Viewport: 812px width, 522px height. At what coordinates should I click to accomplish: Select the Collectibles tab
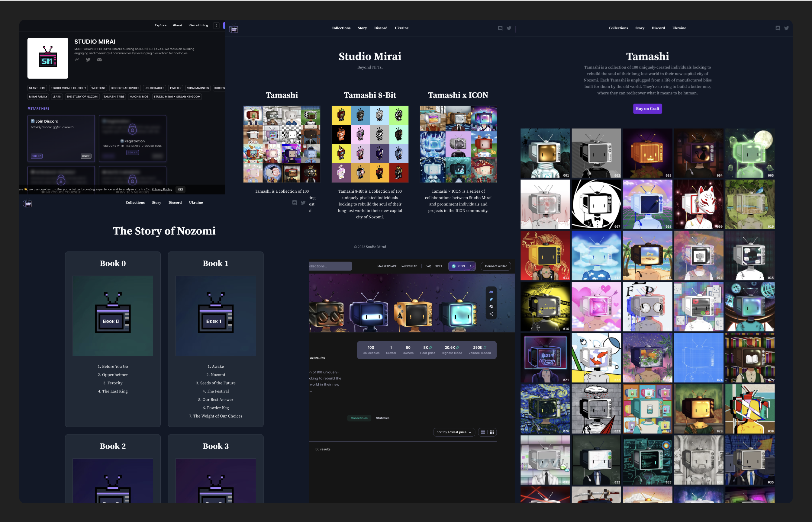click(x=359, y=418)
